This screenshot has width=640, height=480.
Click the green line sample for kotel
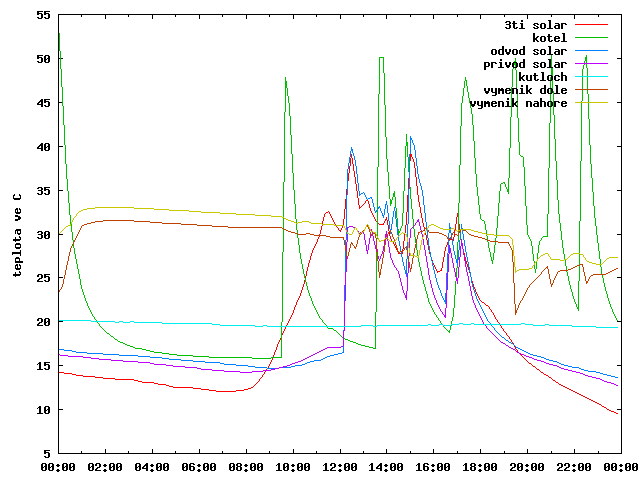[591, 38]
